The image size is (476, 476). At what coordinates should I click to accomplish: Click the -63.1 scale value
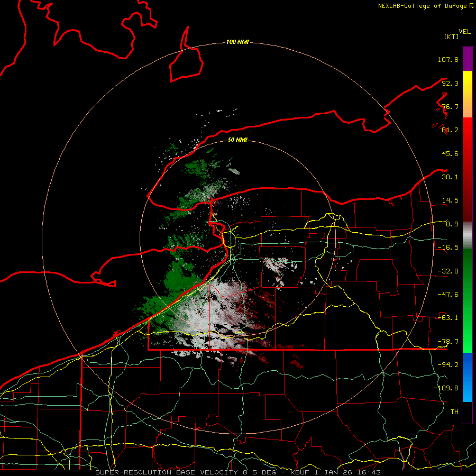[448, 318]
